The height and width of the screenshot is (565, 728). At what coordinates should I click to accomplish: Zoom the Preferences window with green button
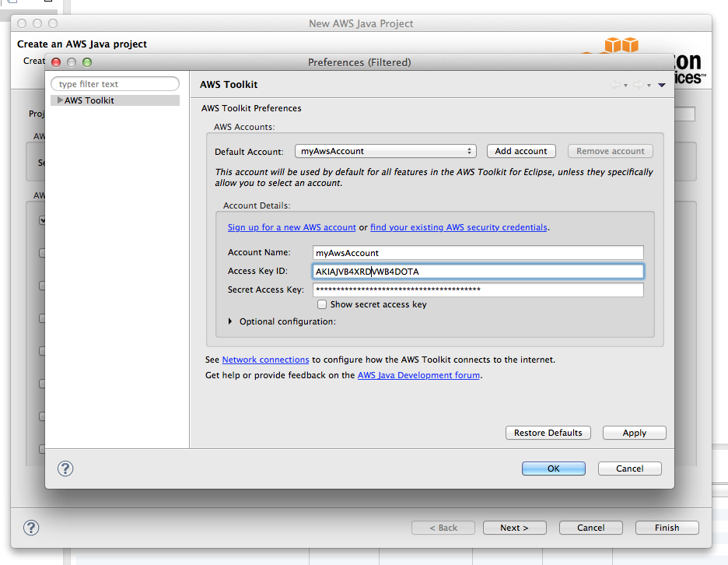click(87, 62)
